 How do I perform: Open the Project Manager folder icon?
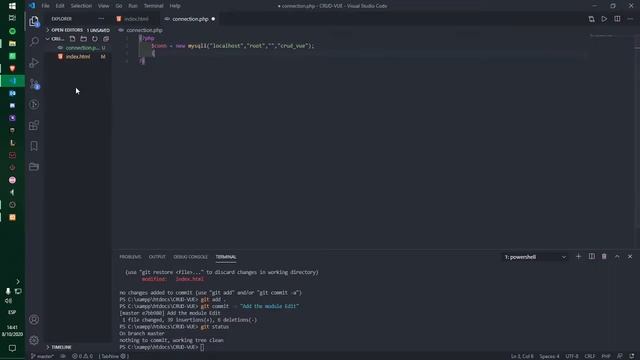coord(34,167)
